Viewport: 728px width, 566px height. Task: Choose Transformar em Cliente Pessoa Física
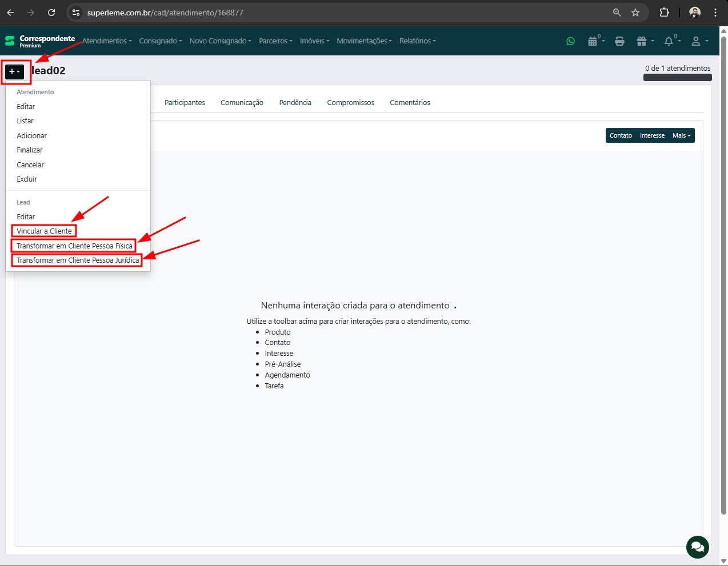point(74,246)
